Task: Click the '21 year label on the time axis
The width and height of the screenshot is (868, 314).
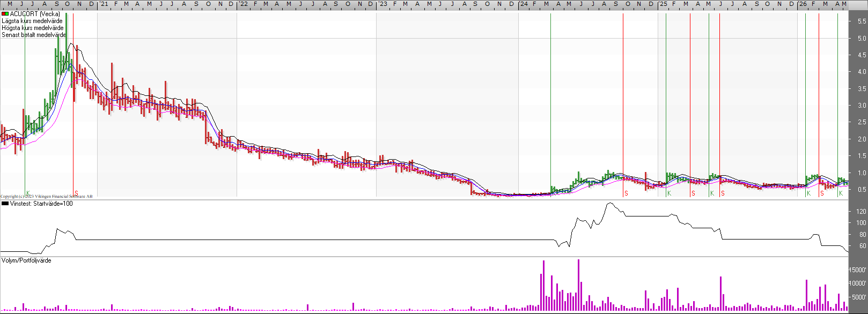Action: click(104, 4)
